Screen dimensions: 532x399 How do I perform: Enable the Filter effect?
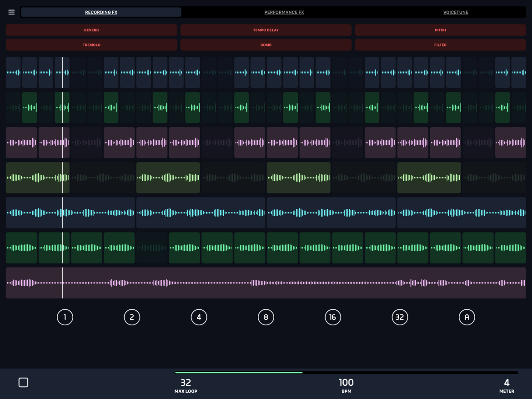coord(441,45)
